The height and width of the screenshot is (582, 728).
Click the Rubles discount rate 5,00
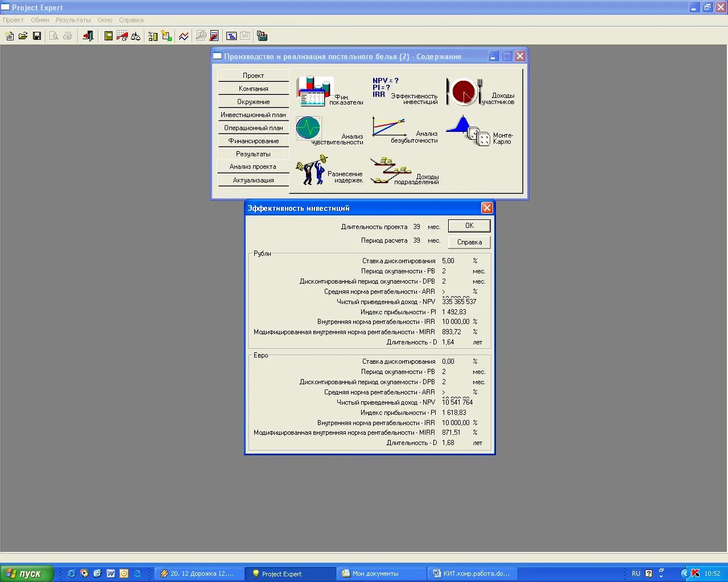coord(448,261)
